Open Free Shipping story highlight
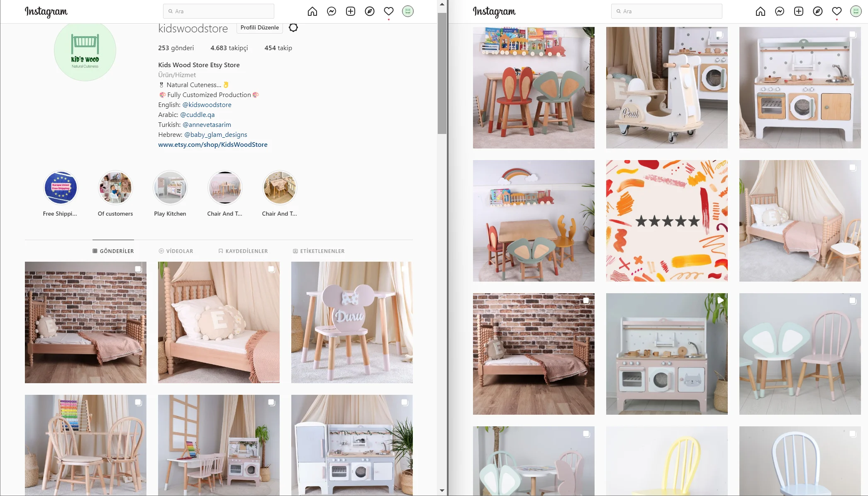Viewport: 868px width, 496px height. tap(61, 187)
